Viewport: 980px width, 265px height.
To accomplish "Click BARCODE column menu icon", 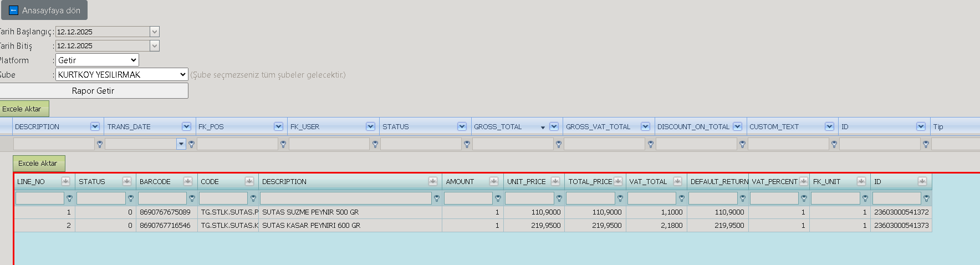I will point(187,181).
